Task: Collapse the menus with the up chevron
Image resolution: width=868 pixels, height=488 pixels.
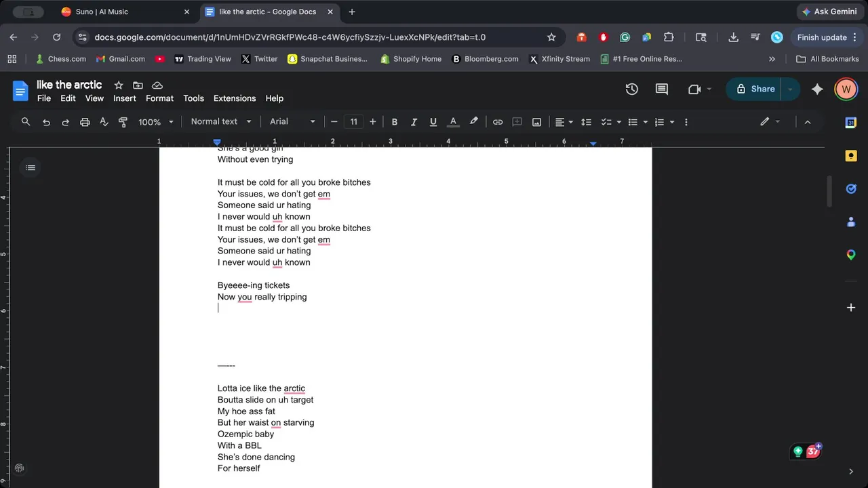Action: pos(807,122)
